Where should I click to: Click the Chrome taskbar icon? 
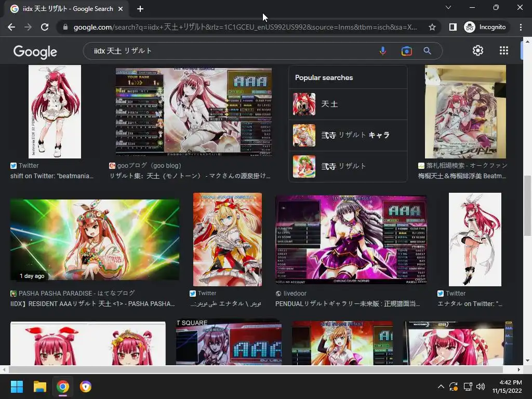(x=63, y=387)
